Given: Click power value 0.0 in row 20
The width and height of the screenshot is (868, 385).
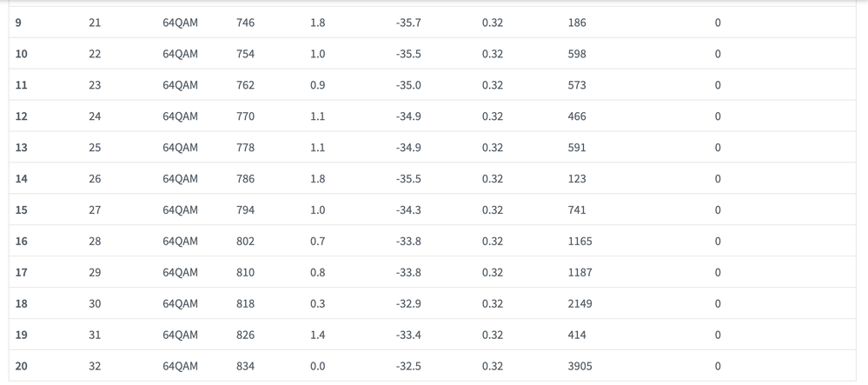Looking at the screenshot, I should click(318, 366).
